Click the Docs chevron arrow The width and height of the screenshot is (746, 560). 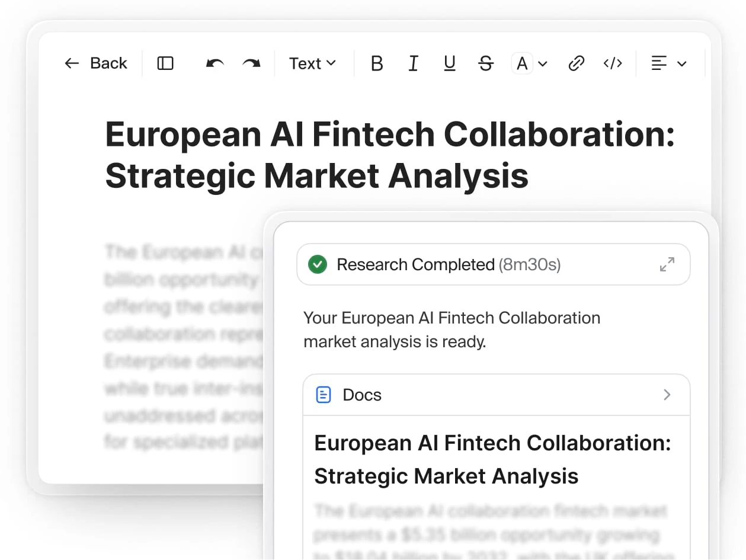[667, 395]
